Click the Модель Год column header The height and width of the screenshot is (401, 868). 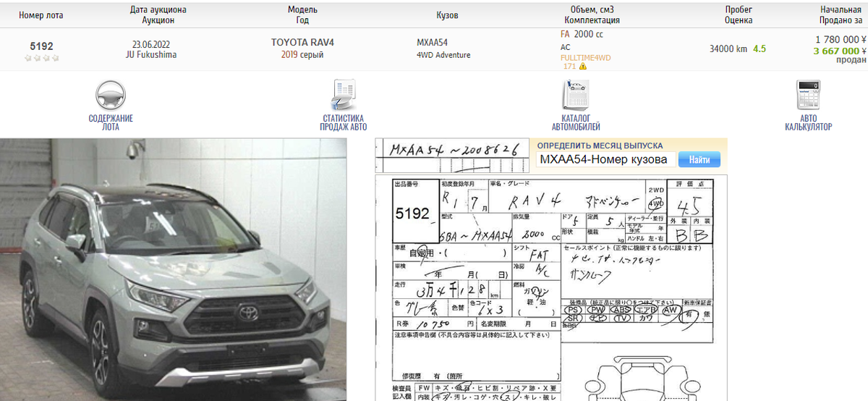(302, 15)
